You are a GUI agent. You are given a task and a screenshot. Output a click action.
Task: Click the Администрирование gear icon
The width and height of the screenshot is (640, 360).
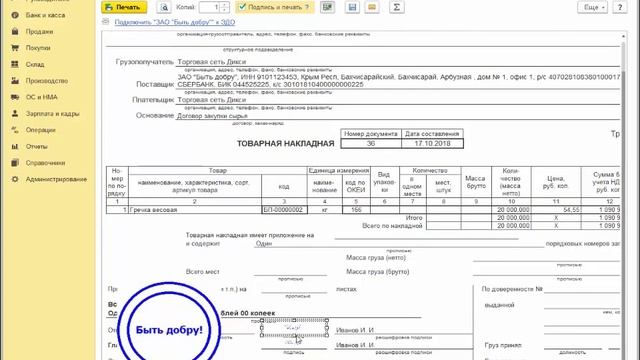click(15, 179)
